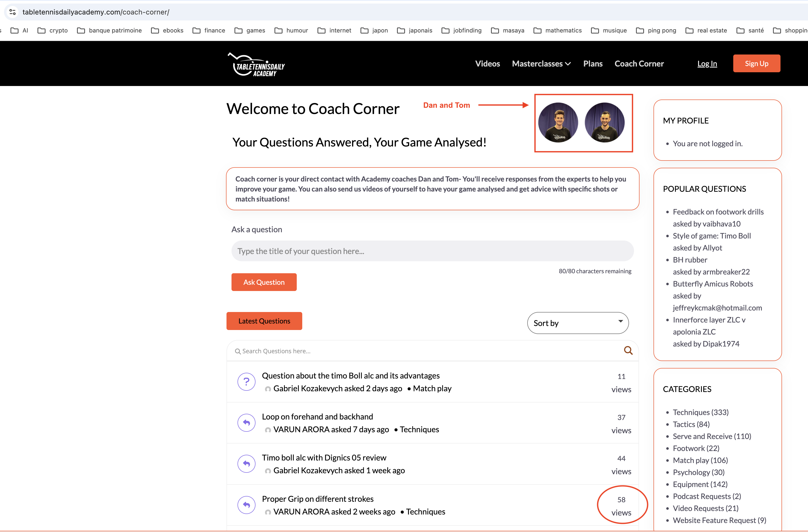Open Coach Corner in navigation
Screen dimensions: 808x532
(639, 63)
